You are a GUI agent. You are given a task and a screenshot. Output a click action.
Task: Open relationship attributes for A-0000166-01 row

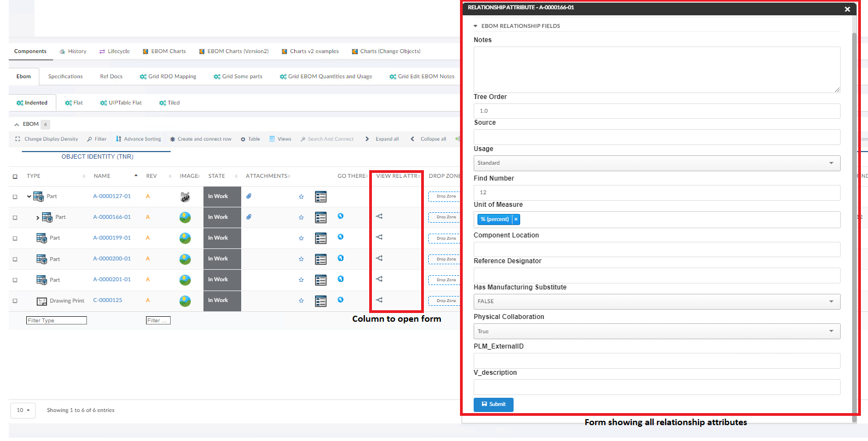[x=379, y=217]
